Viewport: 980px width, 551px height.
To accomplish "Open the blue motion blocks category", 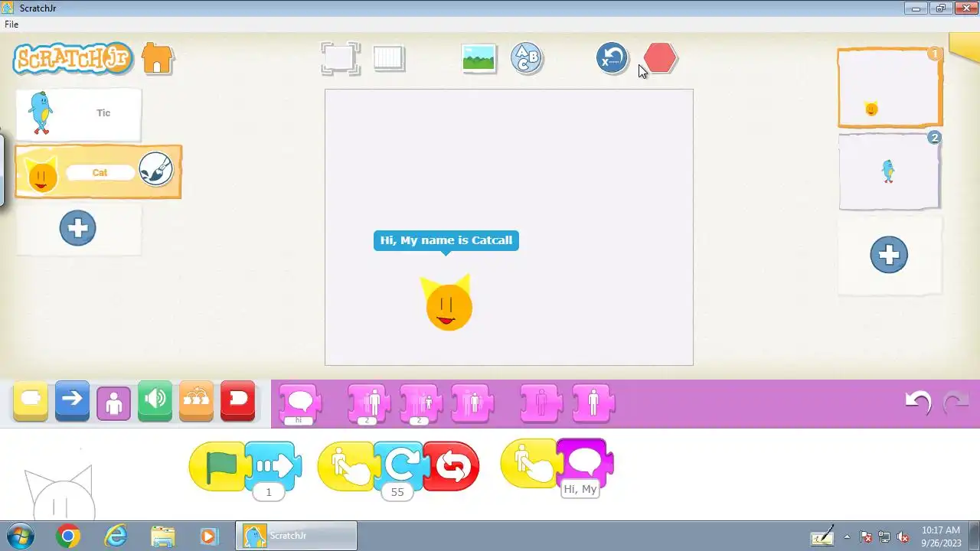I will pos(72,400).
